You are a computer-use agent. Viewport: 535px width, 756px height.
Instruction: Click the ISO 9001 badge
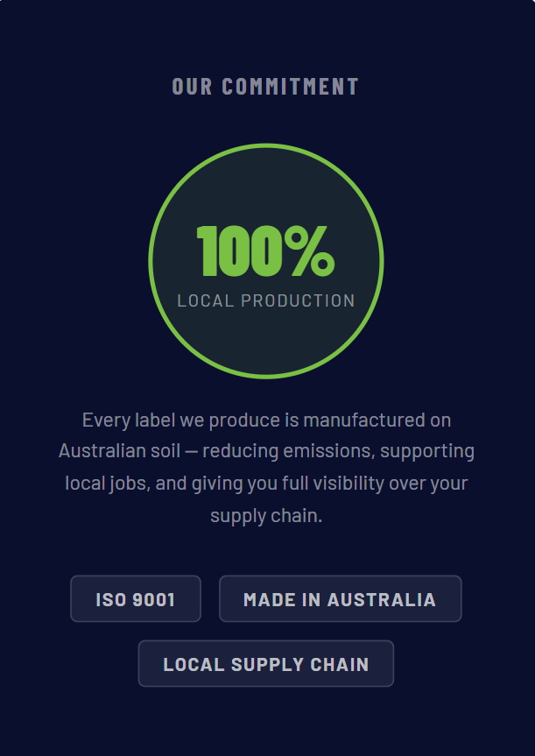[x=136, y=599]
